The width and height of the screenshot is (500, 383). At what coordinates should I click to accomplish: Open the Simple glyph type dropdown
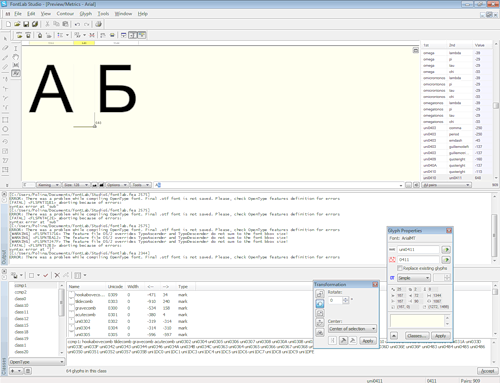pos(414,278)
